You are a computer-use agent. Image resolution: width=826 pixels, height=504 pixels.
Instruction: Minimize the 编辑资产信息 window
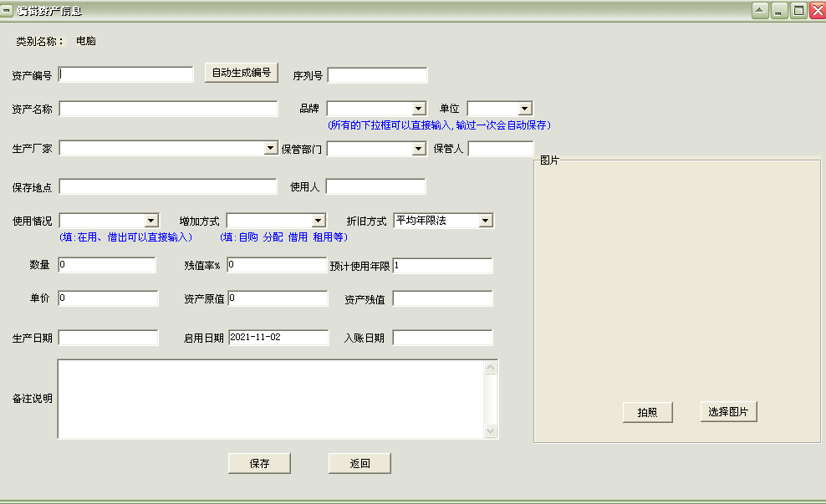(779, 10)
